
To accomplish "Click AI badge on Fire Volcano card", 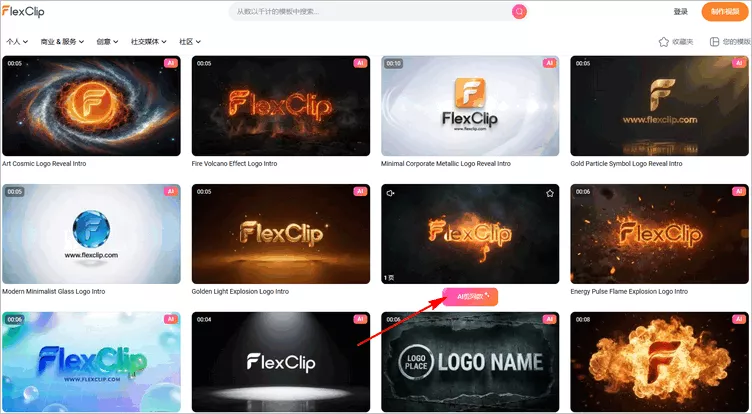I will coord(360,63).
